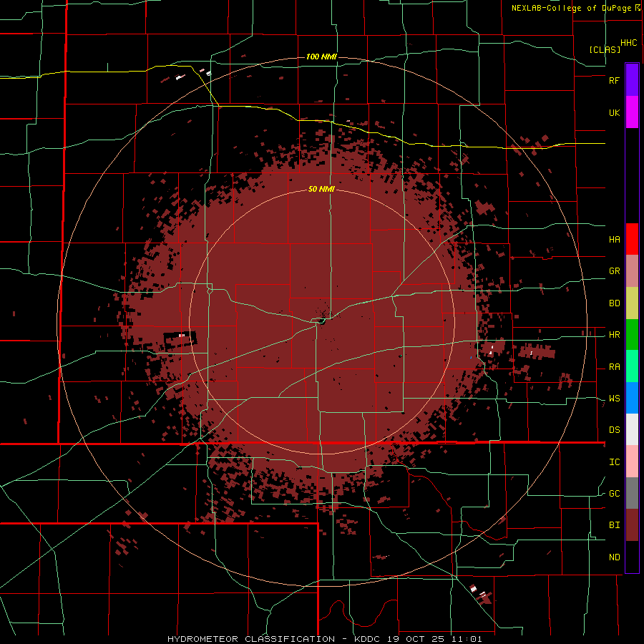Image resolution: width=644 pixels, height=644 pixels.
Task: Click the HA red legend swatch
Action: click(x=632, y=239)
